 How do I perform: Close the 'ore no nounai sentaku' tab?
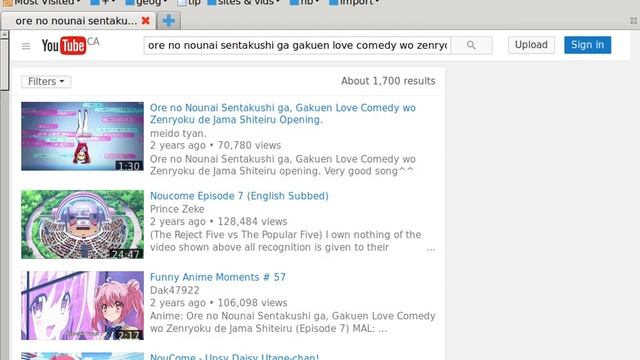pos(145,20)
